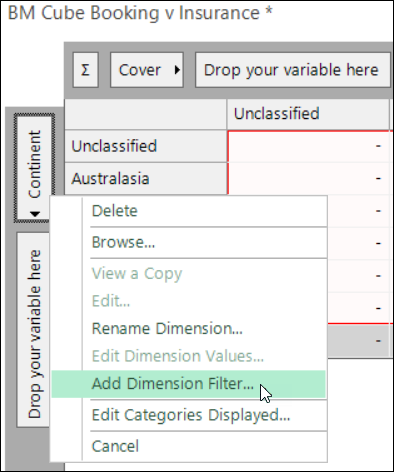This screenshot has width=394, height=472.
Task: Select the Unclassified column header
Action: pyautogui.click(x=308, y=114)
